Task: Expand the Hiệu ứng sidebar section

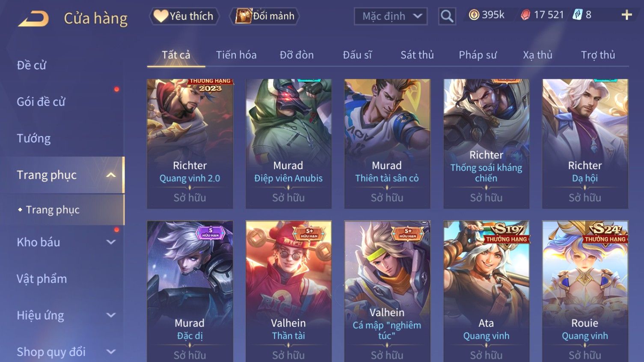Action: pyautogui.click(x=111, y=315)
